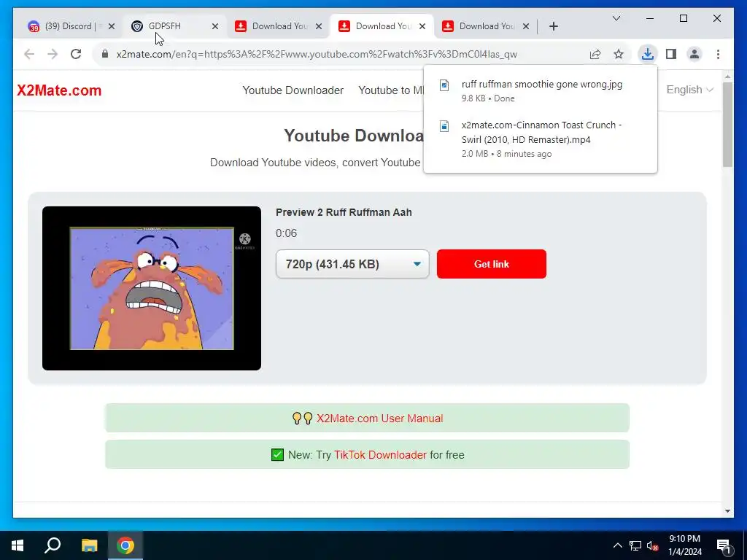The height and width of the screenshot is (560, 747).
Task: Toggle the Chrome downloads popup icon
Action: pos(648,54)
